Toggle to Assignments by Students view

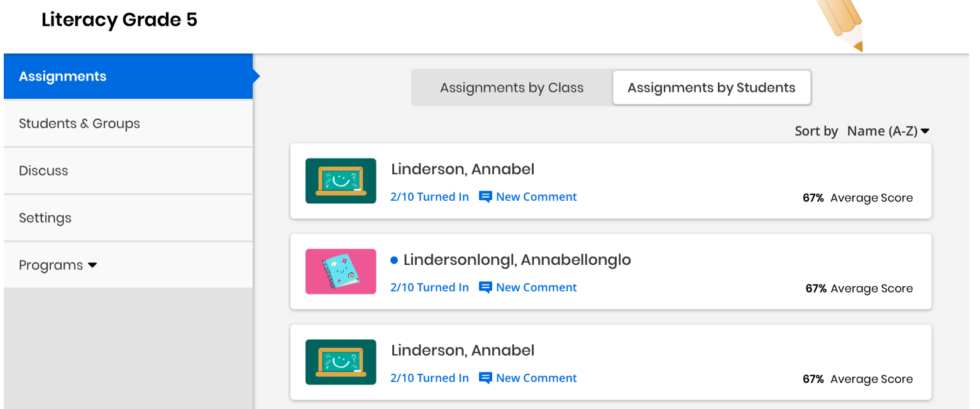tap(711, 87)
